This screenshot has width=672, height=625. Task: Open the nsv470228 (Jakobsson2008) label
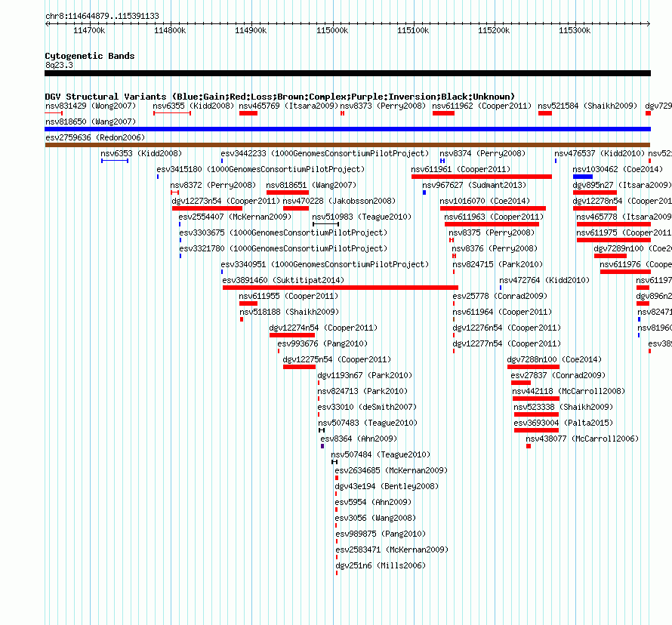pyautogui.click(x=339, y=201)
